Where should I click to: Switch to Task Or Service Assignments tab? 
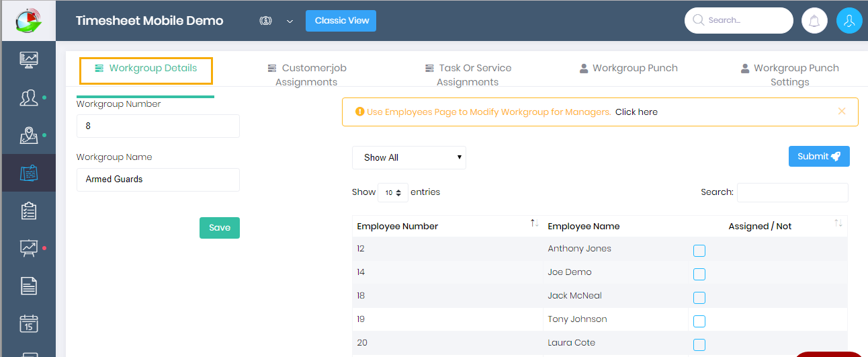pos(468,75)
